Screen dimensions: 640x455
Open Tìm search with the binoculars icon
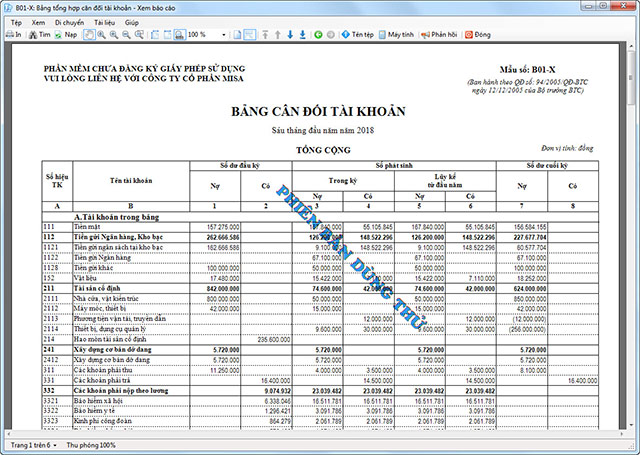click(x=38, y=34)
